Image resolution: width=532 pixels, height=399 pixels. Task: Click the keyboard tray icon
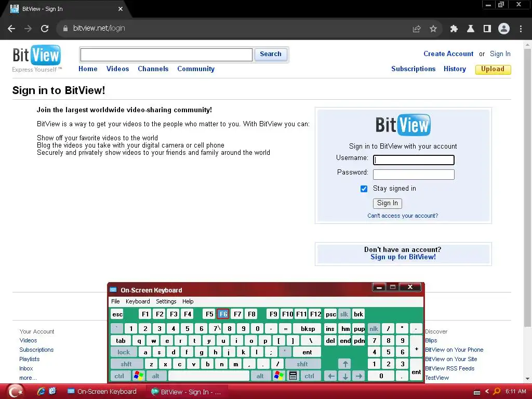tap(477, 392)
